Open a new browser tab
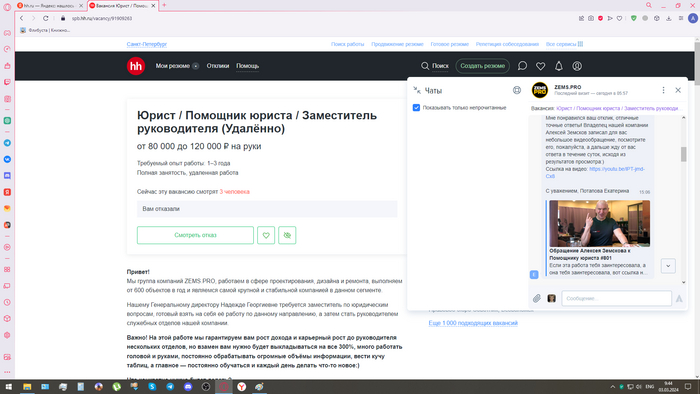 164,5
